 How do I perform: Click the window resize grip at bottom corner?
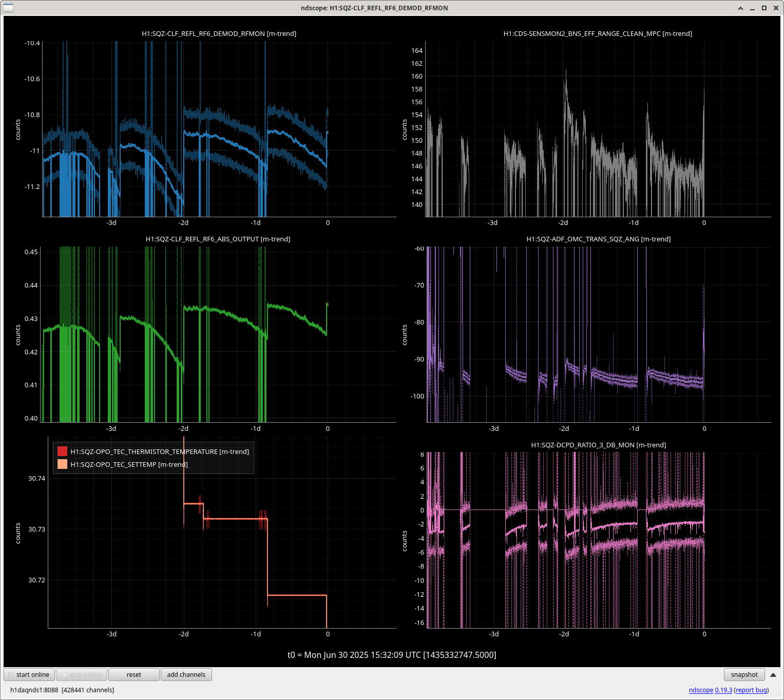pyautogui.click(x=778, y=694)
